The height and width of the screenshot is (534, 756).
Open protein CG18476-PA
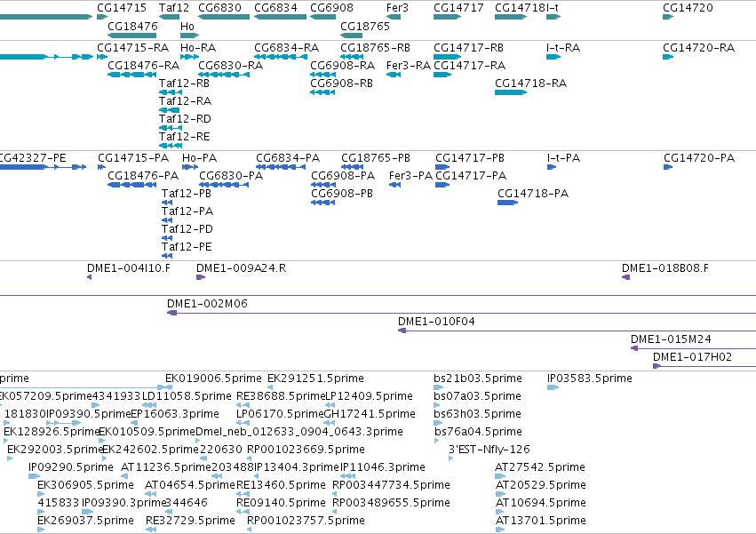pos(143,176)
